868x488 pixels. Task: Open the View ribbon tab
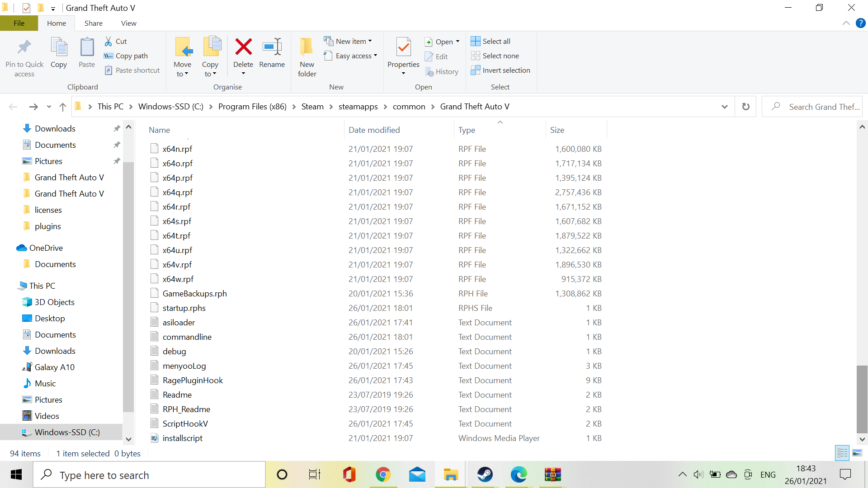click(128, 23)
